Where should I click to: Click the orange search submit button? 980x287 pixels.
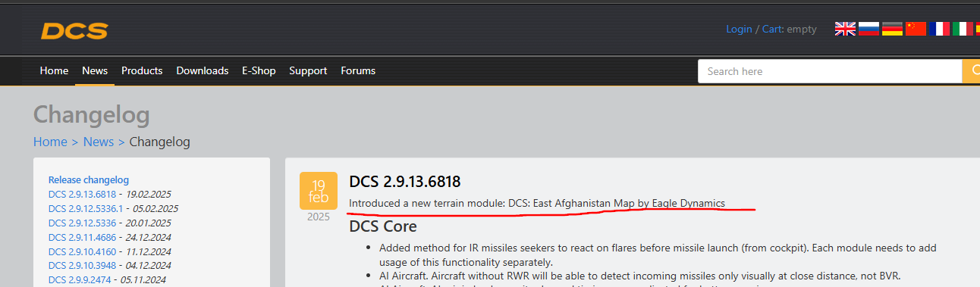click(x=971, y=71)
